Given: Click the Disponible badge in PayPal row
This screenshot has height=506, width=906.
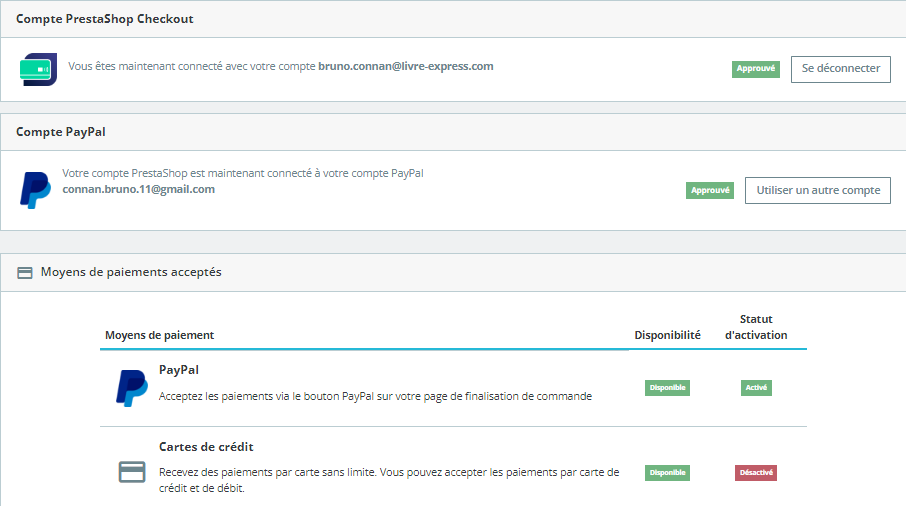Looking at the screenshot, I should point(667,388).
